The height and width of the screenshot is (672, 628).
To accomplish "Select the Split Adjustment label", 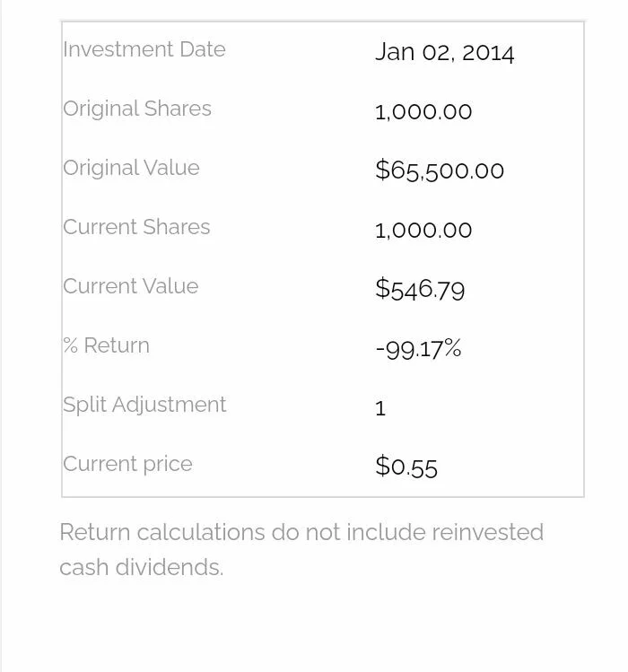I will click(x=144, y=405).
